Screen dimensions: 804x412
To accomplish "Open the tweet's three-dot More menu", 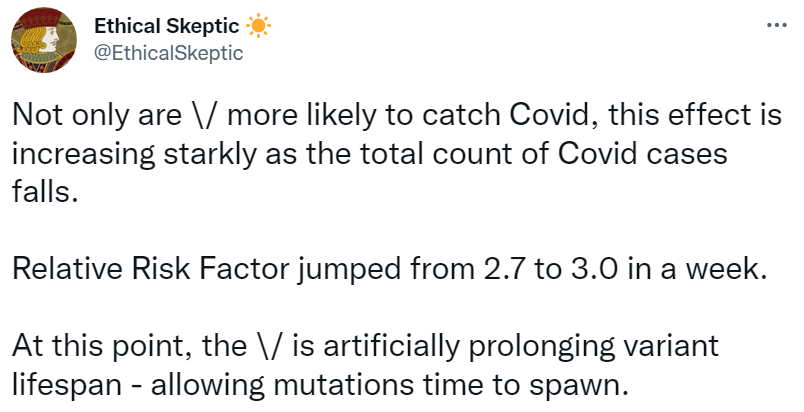I will tap(774, 25).
